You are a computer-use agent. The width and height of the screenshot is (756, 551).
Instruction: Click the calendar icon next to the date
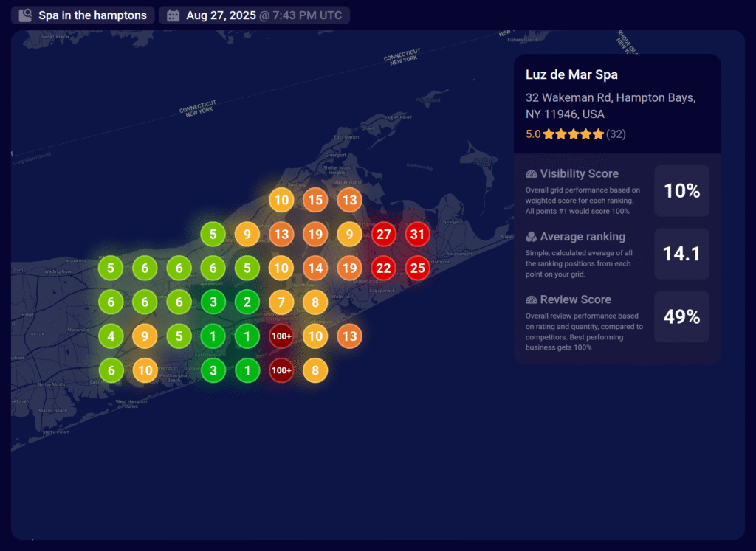[173, 15]
